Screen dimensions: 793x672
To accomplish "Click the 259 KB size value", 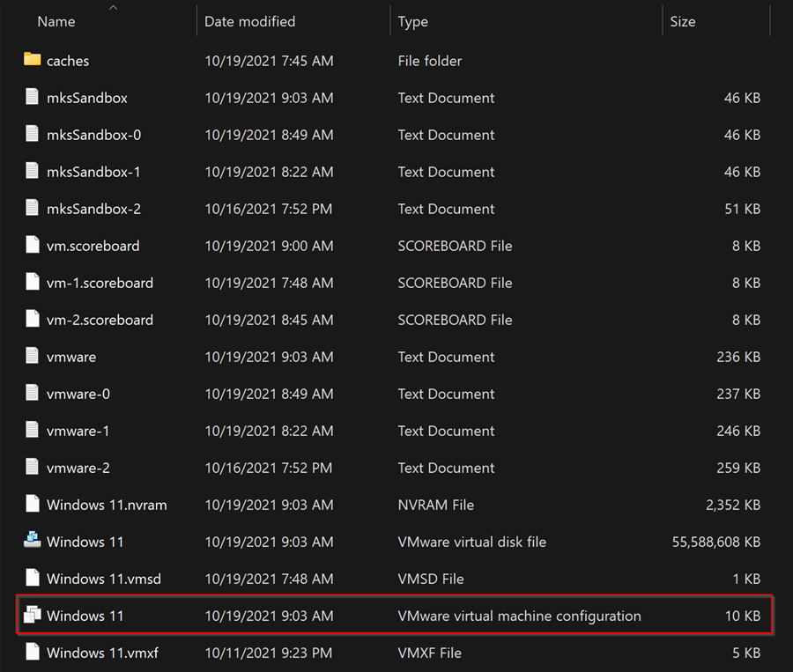I will (x=738, y=468).
